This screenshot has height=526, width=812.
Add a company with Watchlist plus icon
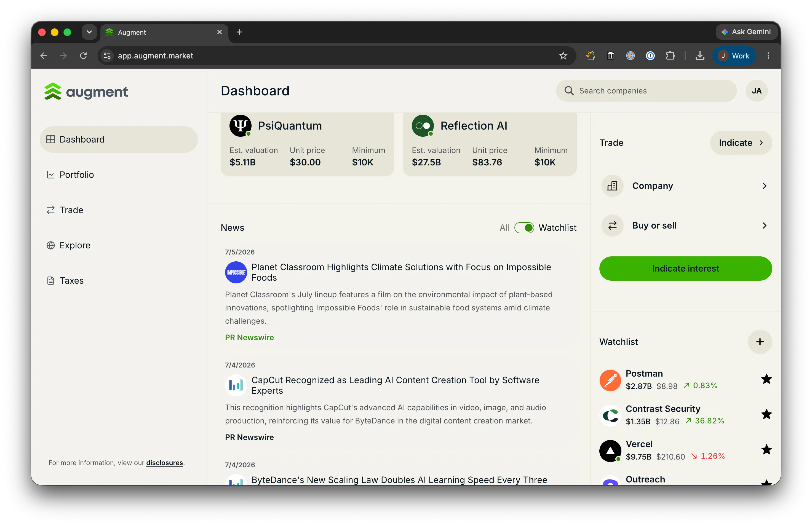click(760, 342)
